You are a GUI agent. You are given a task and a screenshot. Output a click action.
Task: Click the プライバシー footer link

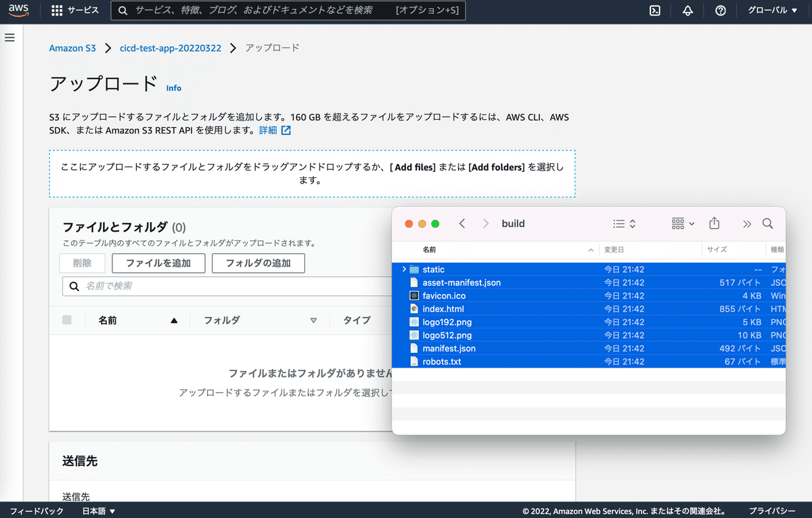772,511
